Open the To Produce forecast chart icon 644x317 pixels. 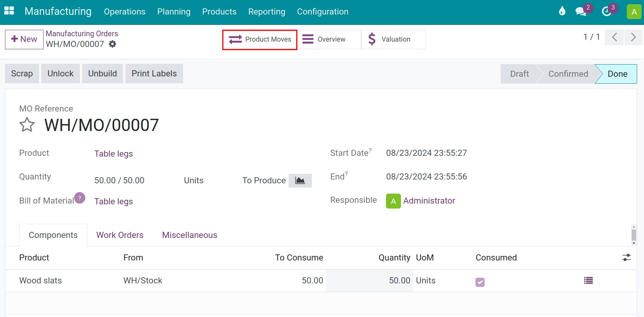(300, 180)
